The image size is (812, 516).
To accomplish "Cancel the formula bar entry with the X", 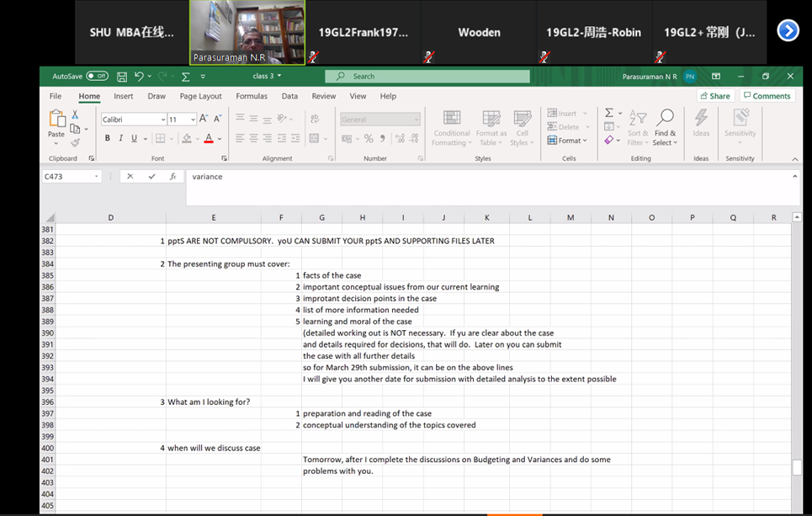I will tap(130, 177).
